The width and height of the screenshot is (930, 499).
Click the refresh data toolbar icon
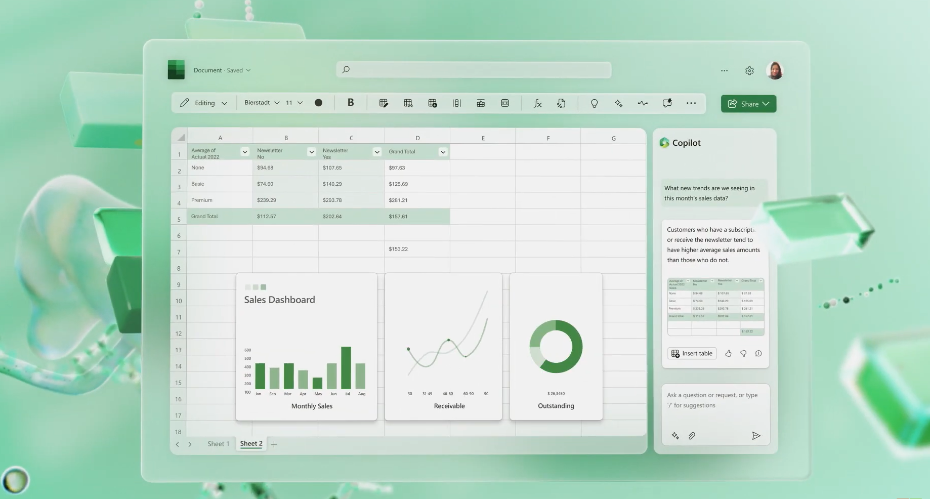click(x=561, y=103)
